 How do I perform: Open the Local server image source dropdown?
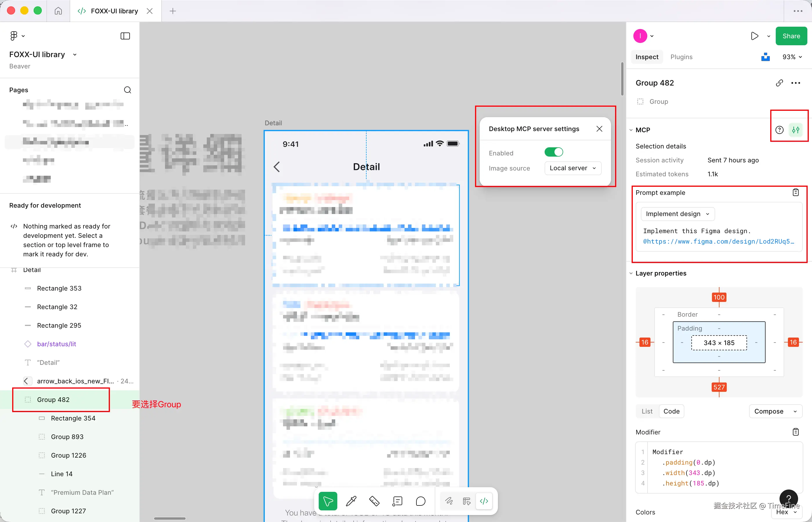[x=572, y=168]
